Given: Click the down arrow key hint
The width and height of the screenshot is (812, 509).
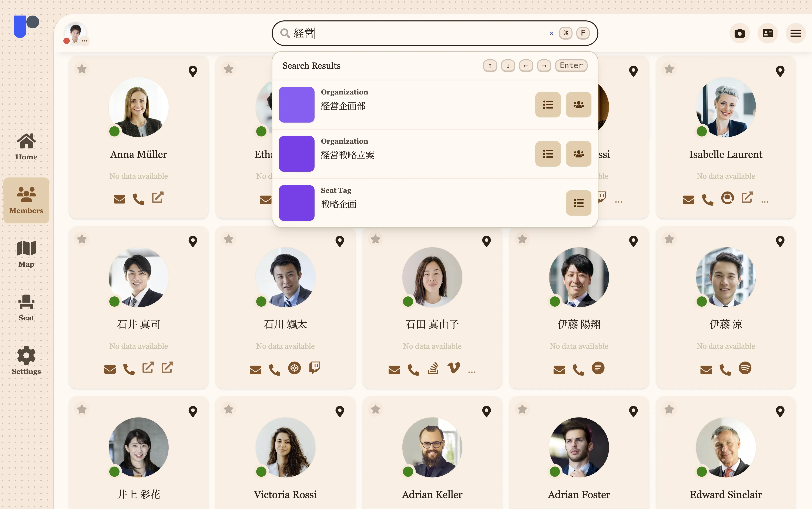Looking at the screenshot, I should pos(508,66).
